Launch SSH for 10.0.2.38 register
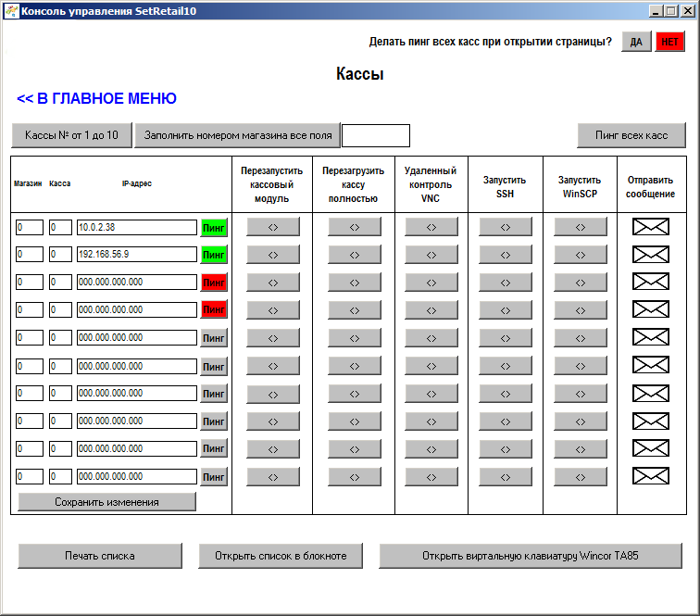The image size is (700, 616). (x=506, y=227)
